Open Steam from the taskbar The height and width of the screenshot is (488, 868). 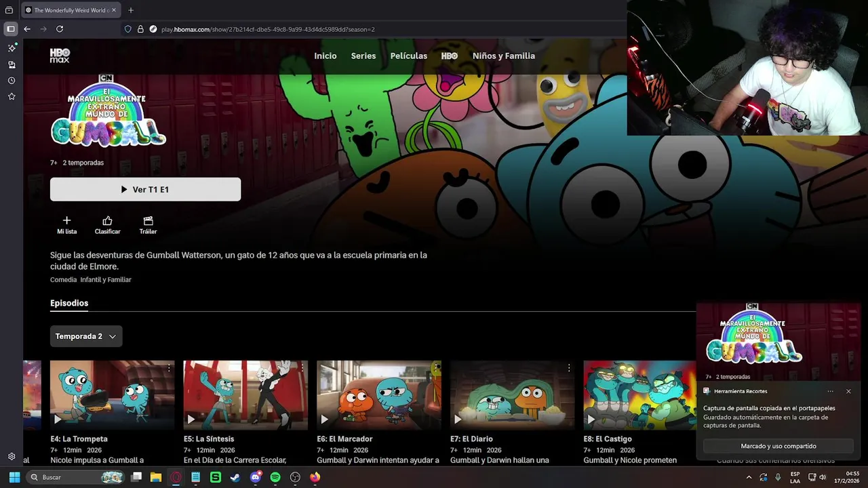pos(235,477)
